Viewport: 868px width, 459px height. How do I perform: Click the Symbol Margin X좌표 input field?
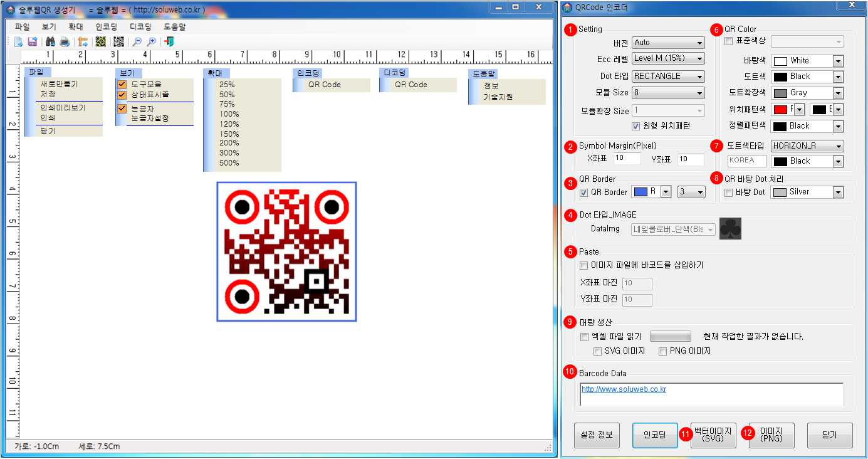[x=627, y=159]
